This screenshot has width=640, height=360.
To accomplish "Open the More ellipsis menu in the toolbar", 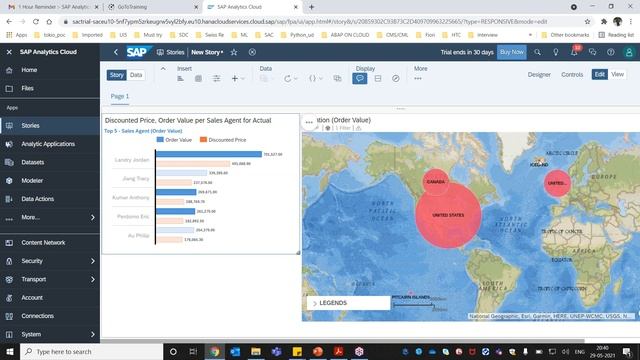I will (x=418, y=78).
